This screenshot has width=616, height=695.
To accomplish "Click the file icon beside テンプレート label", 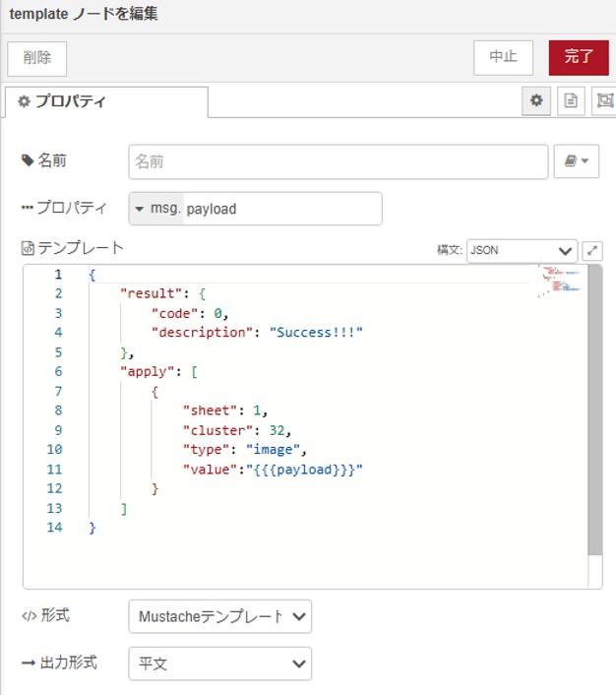I will pyautogui.click(x=28, y=248).
